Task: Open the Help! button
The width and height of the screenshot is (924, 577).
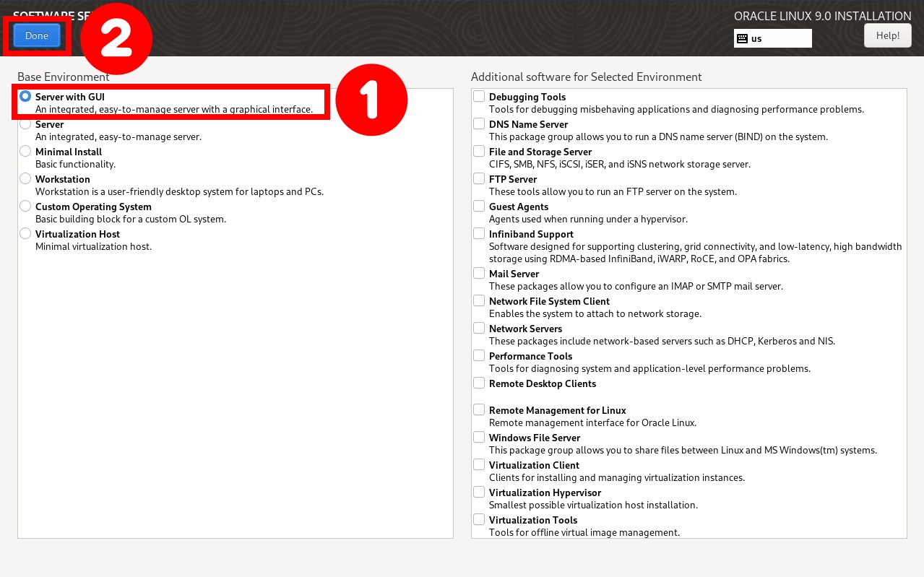Action: coord(887,35)
